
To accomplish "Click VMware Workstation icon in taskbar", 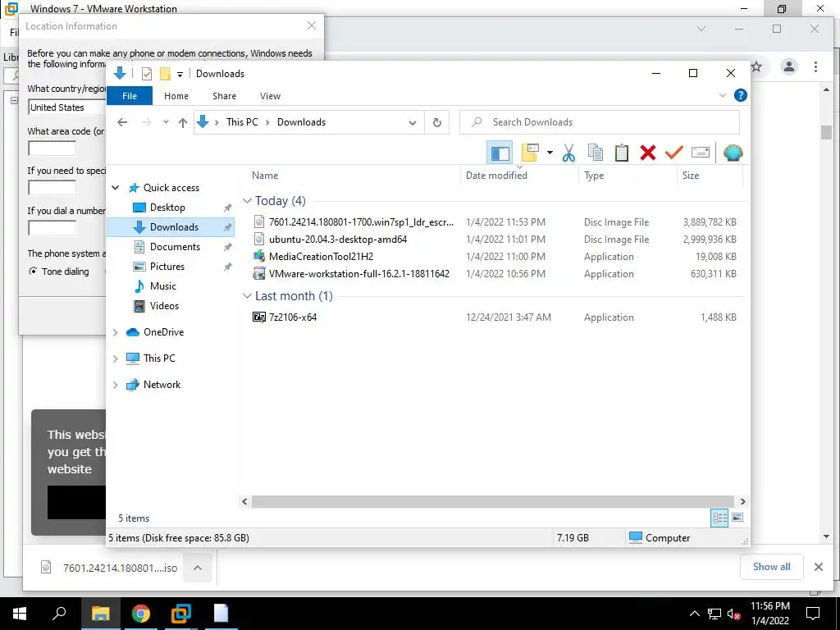I will coord(181,614).
